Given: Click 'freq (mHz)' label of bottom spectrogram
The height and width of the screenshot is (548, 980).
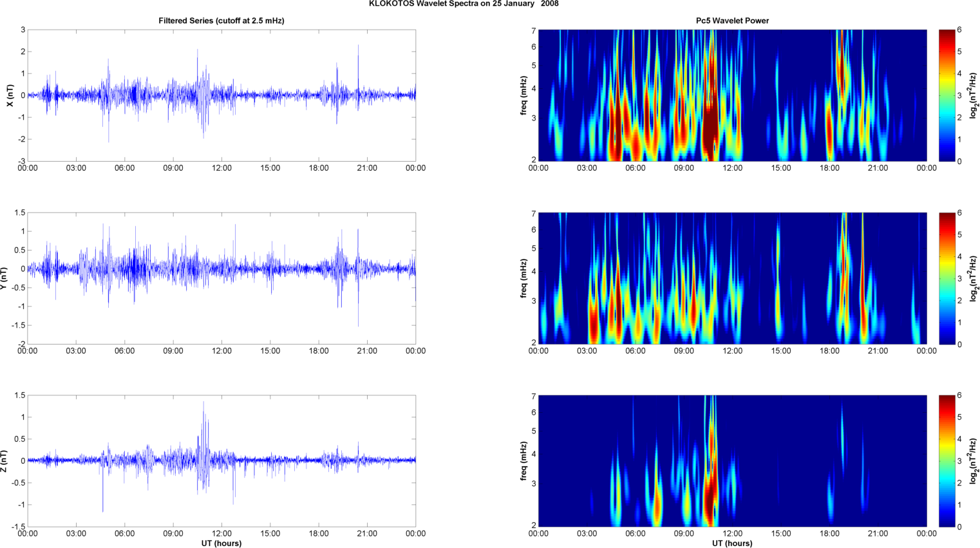Looking at the screenshot, I should (524, 461).
